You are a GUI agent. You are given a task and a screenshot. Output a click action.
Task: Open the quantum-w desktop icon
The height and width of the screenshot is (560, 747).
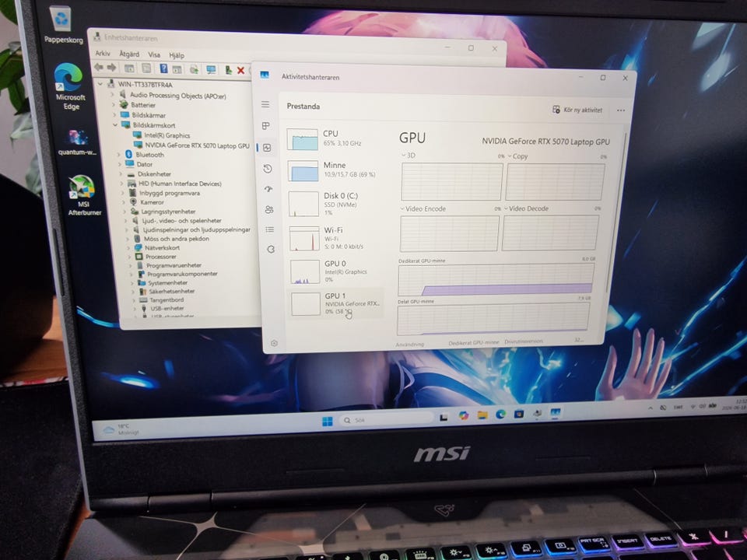pos(77,142)
